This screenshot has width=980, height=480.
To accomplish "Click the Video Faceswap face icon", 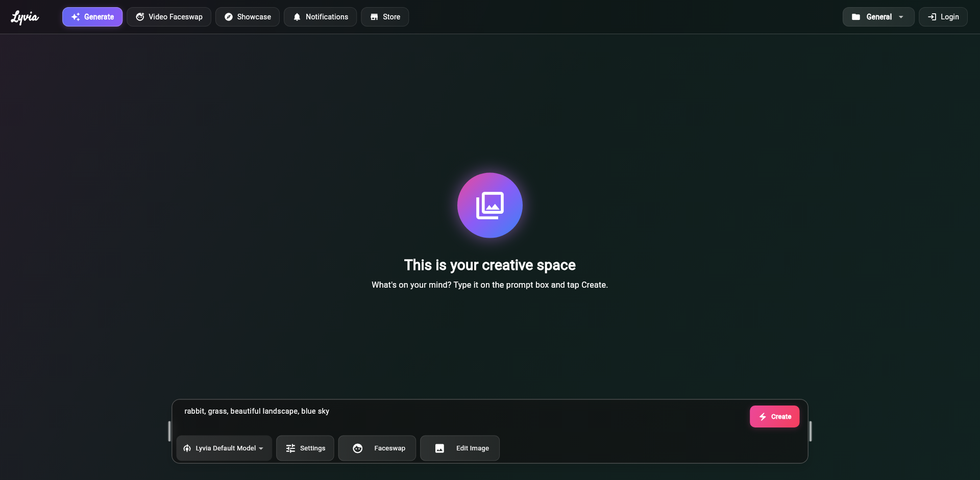I will click(x=140, y=17).
